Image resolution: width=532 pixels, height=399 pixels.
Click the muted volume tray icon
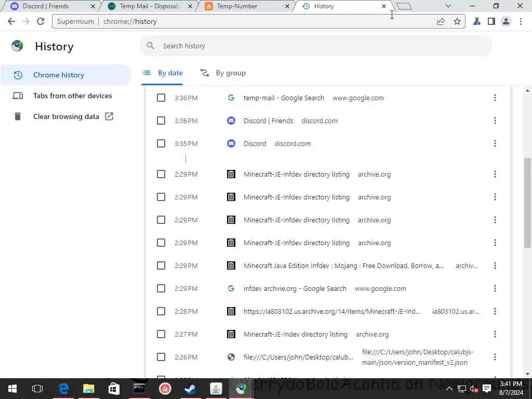tap(474, 389)
